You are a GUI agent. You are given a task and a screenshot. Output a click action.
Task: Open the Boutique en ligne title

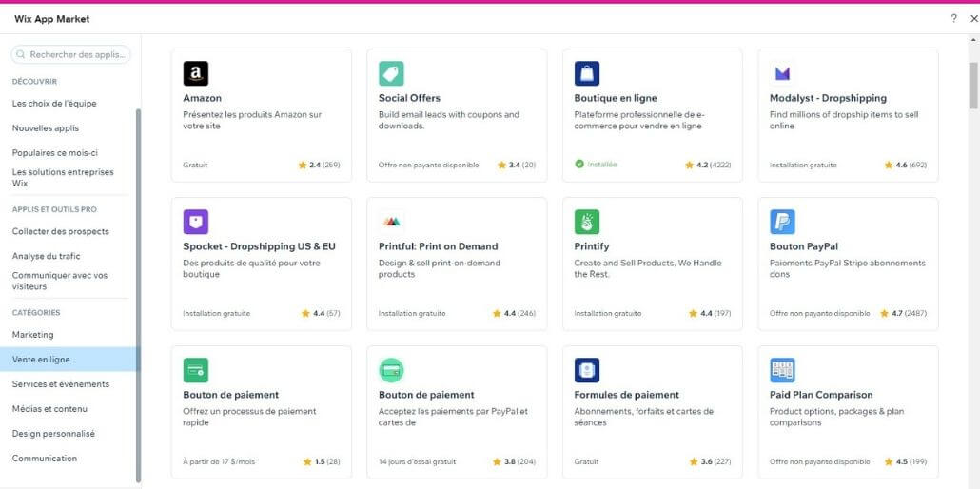(616, 98)
